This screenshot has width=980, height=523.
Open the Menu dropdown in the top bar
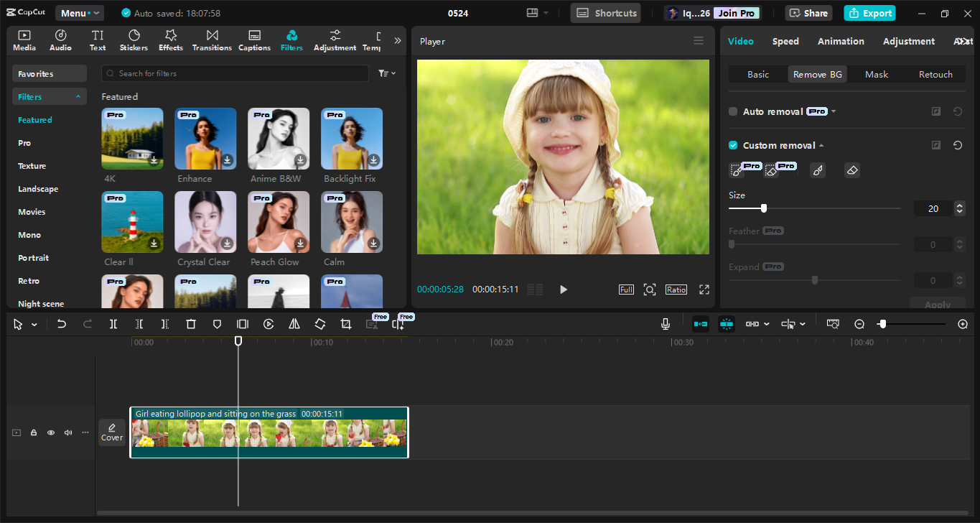(x=79, y=12)
